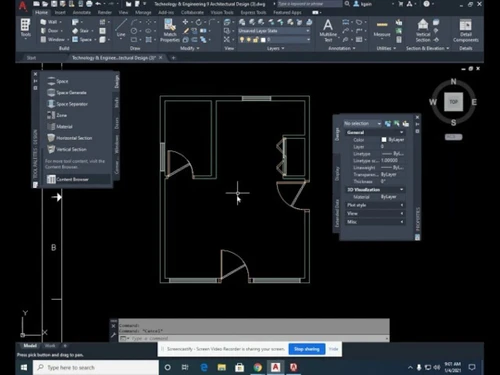
Task: Select the Window tool in Build panel
Action: tap(52, 39)
